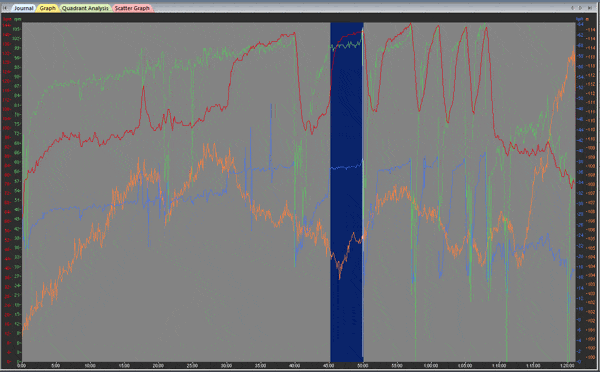The height and width of the screenshot is (372, 600).
Task: Click the blue kph axis label
Action: pyautogui.click(x=580, y=19)
